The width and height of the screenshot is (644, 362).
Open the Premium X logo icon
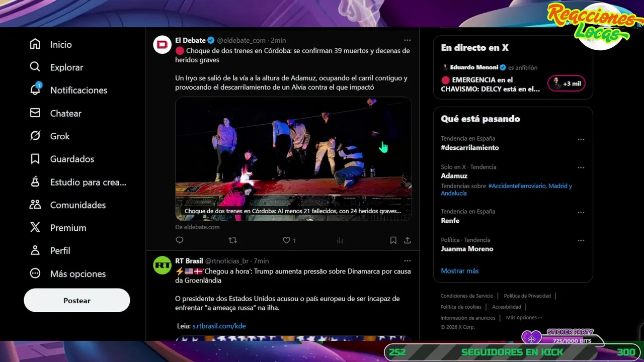tap(35, 228)
